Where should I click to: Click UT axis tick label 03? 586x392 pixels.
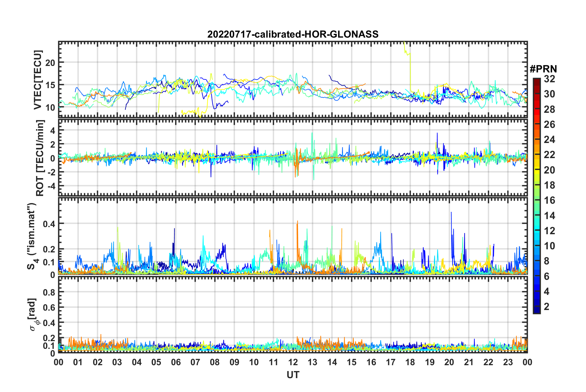117,362
